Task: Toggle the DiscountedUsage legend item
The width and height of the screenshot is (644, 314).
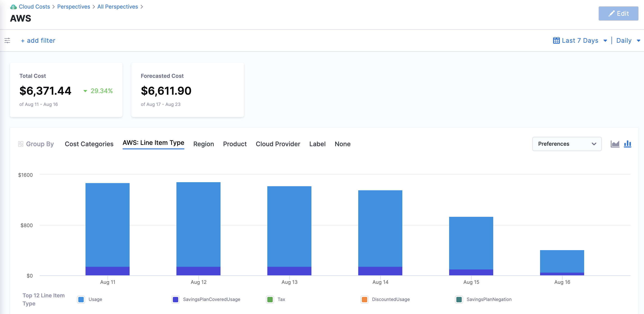Action: 385,299
